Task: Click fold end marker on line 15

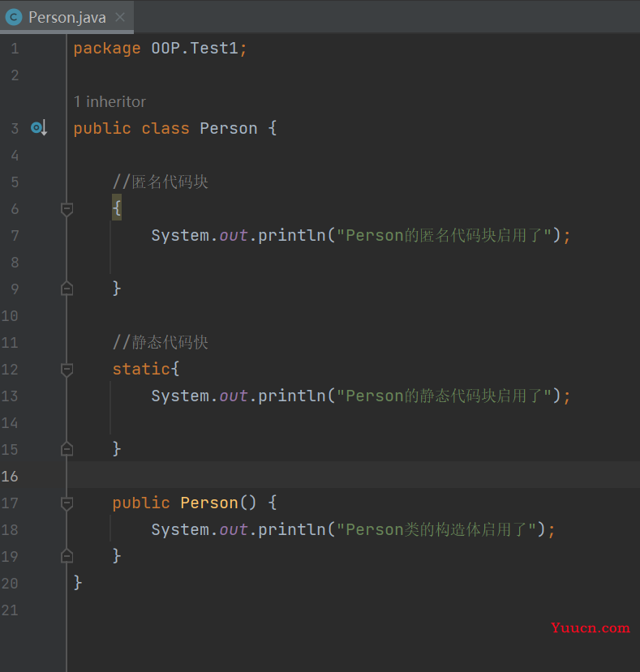Action: (67, 449)
